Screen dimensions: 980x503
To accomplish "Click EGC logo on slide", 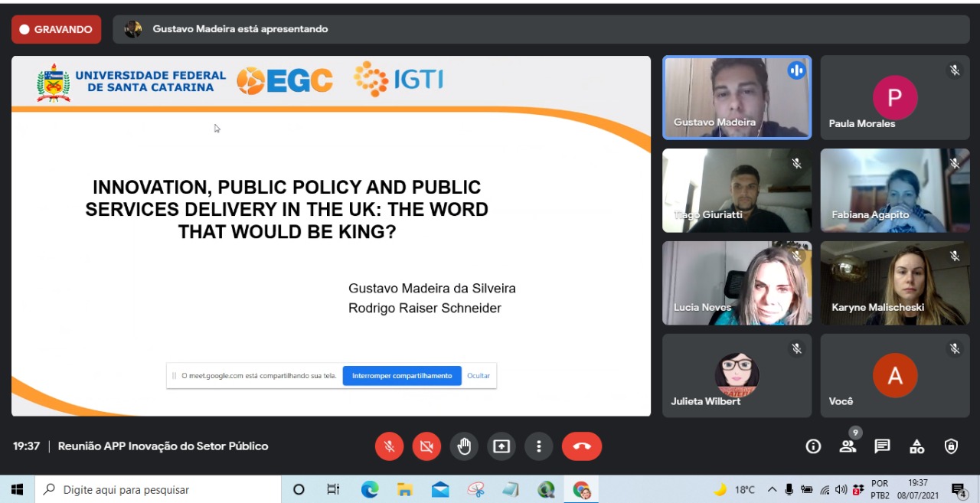I will (x=285, y=80).
